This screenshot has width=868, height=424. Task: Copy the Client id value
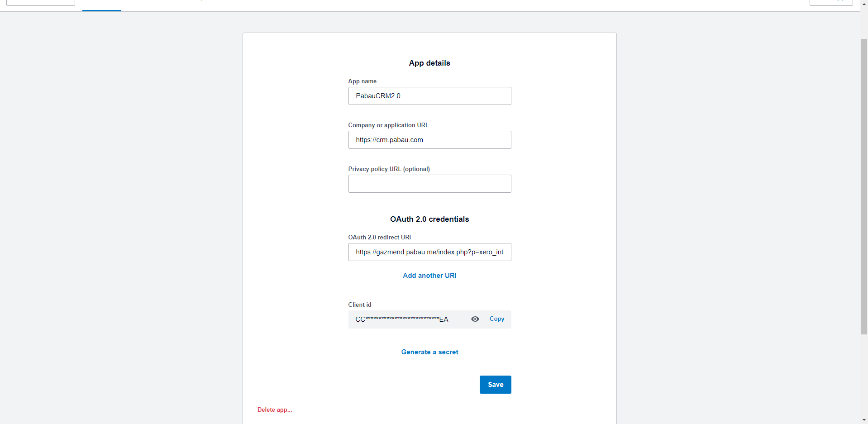click(496, 319)
